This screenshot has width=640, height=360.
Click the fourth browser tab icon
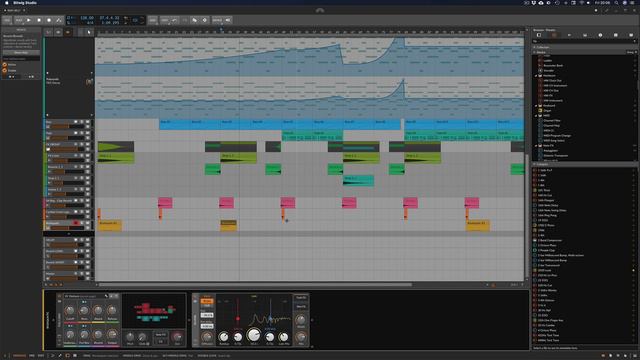(585, 36)
